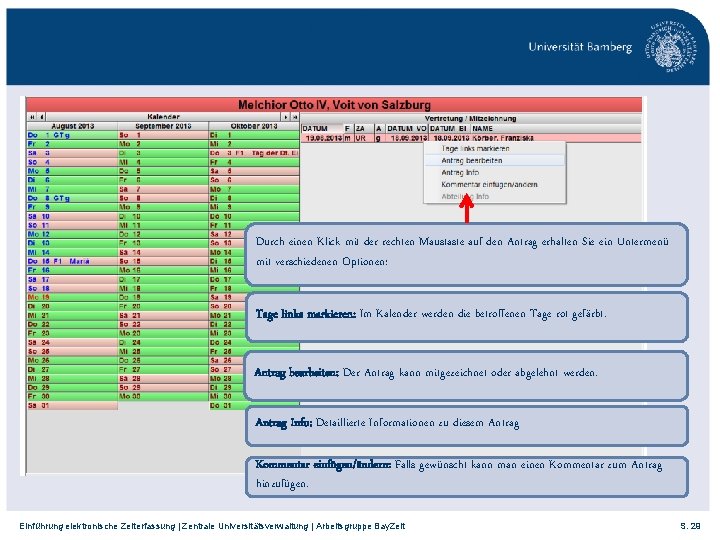
Task: Select 'Do 1 GTg' in August
Action: [73, 135]
